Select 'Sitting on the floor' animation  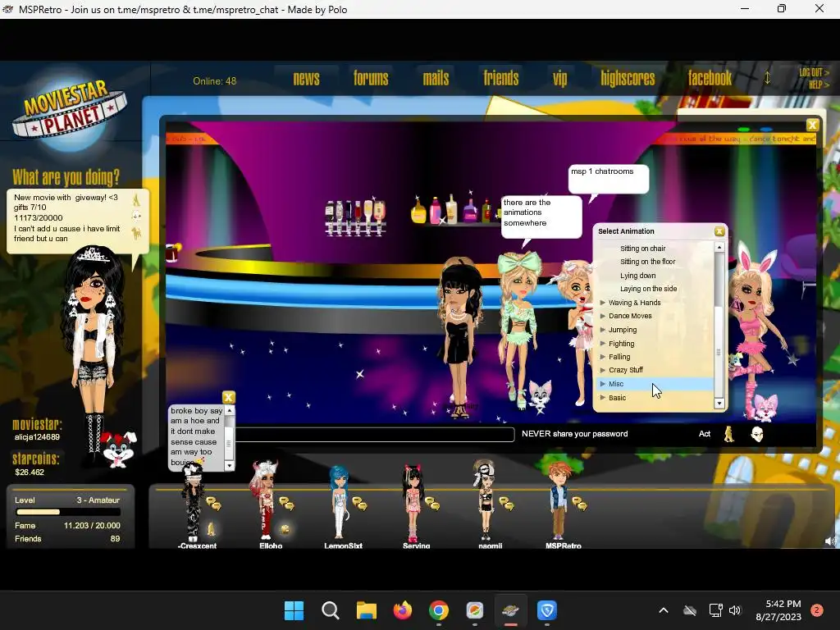[648, 262]
